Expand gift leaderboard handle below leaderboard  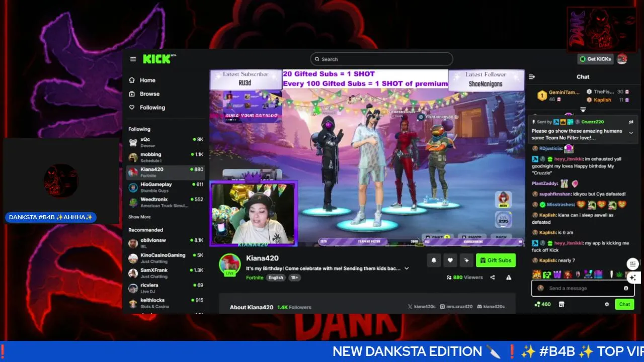point(583,109)
